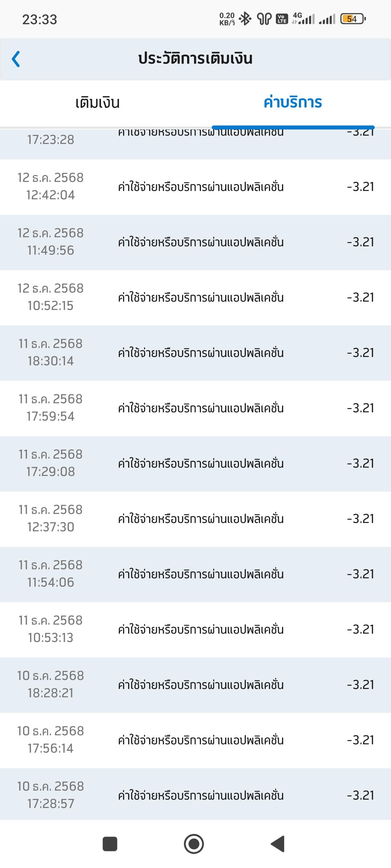Tap the clock time in status bar
Viewport: 391px width, 868px height.
click(x=40, y=20)
